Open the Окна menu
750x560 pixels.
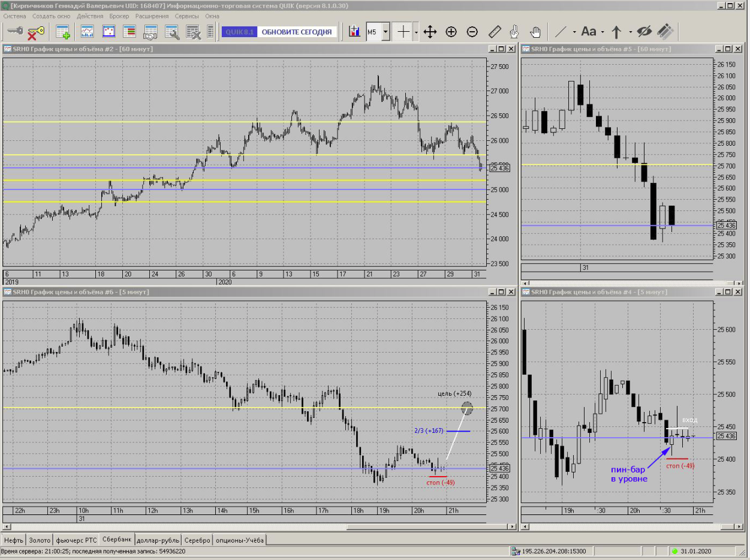coord(212,16)
